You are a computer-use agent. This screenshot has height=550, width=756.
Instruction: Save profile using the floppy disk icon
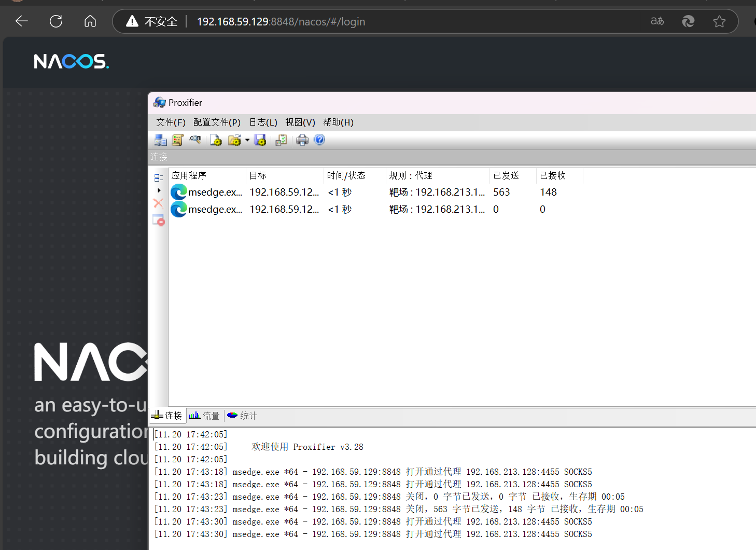tap(260, 140)
